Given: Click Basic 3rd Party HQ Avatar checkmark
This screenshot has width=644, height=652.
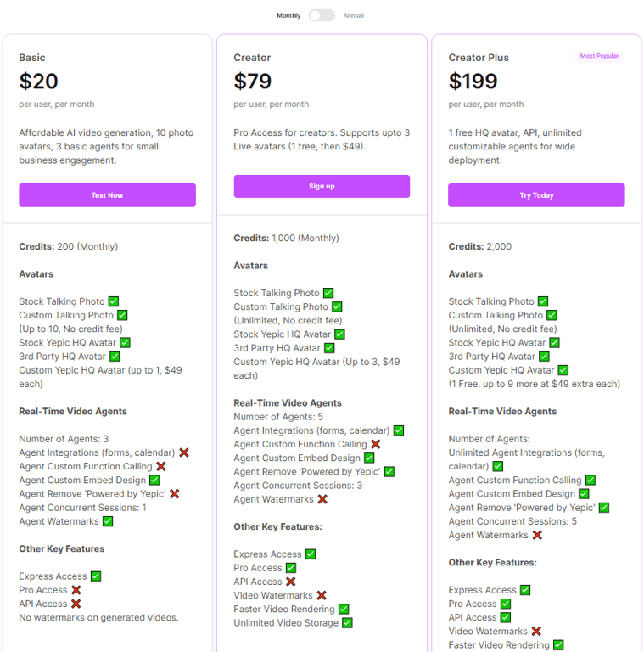Looking at the screenshot, I should [115, 357].
